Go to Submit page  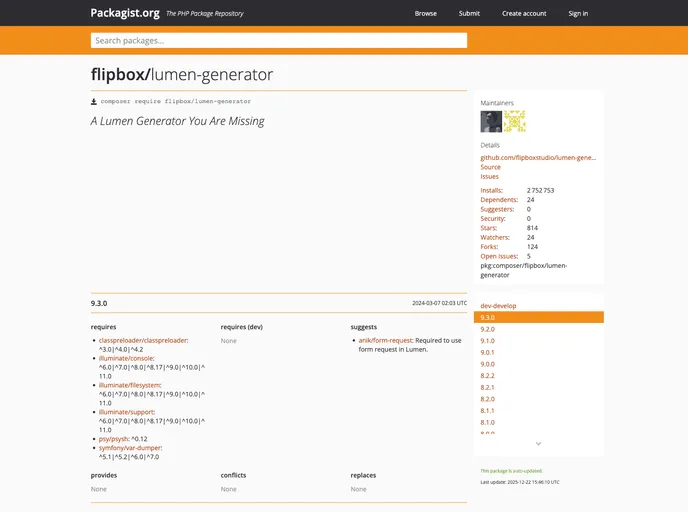click(469, 13)
